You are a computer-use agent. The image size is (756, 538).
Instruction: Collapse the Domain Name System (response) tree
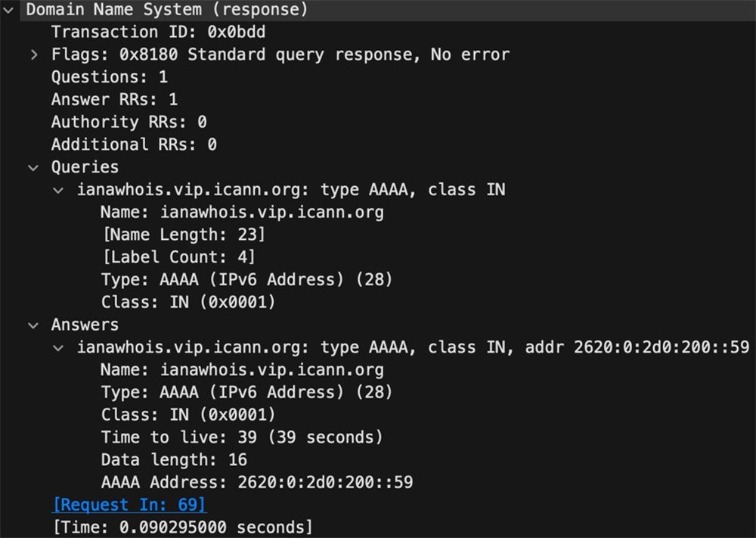[8, 10]
